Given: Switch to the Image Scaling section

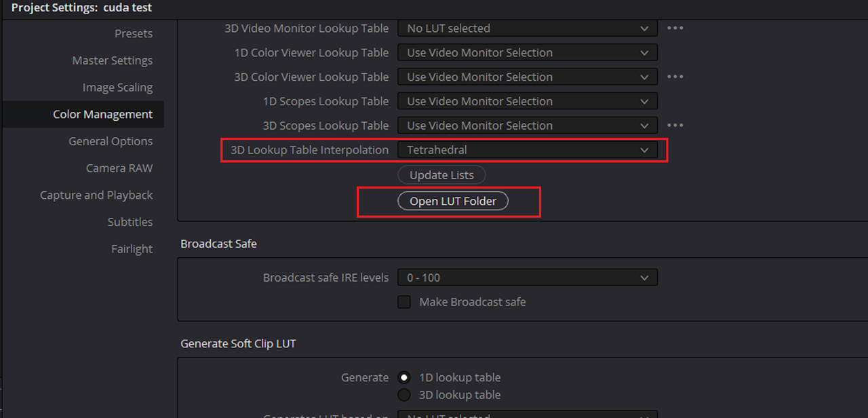Looking at the screenshot, I should point(117,88).
